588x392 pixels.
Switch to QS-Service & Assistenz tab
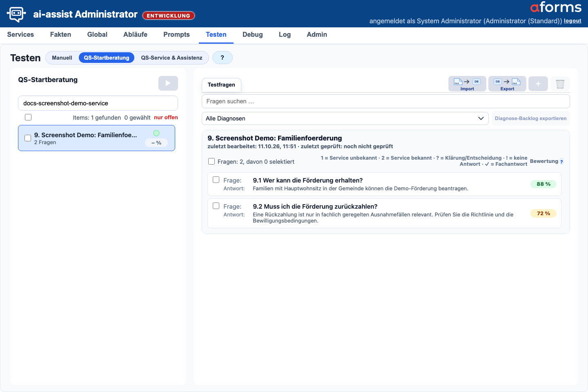tap(171, 58)
